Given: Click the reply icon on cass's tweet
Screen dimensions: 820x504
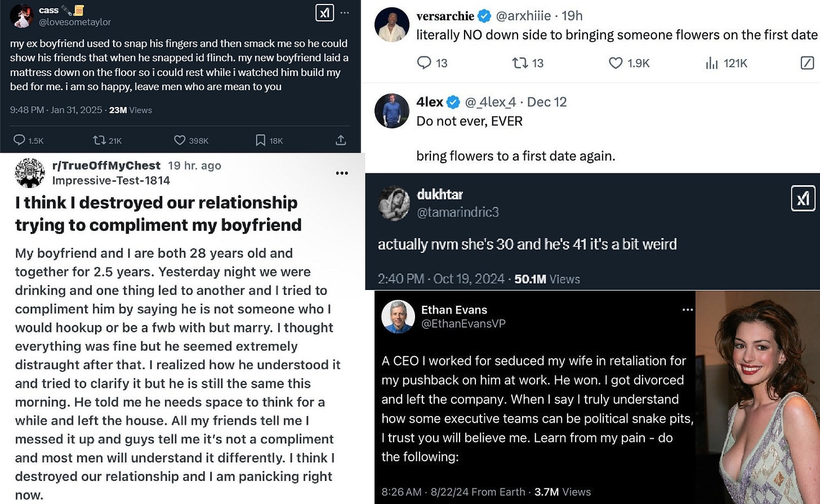Looking at the screenshot, I should [x=19, y=140].
